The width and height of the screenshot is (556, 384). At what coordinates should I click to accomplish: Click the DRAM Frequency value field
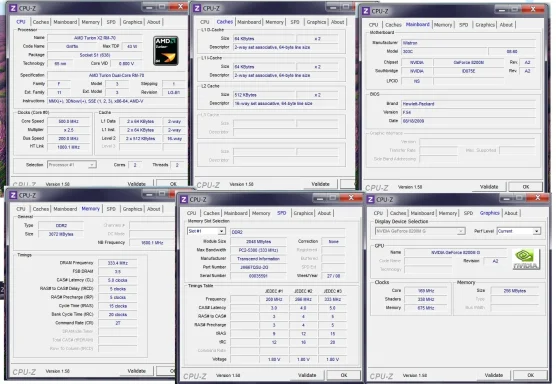point(117,263)
